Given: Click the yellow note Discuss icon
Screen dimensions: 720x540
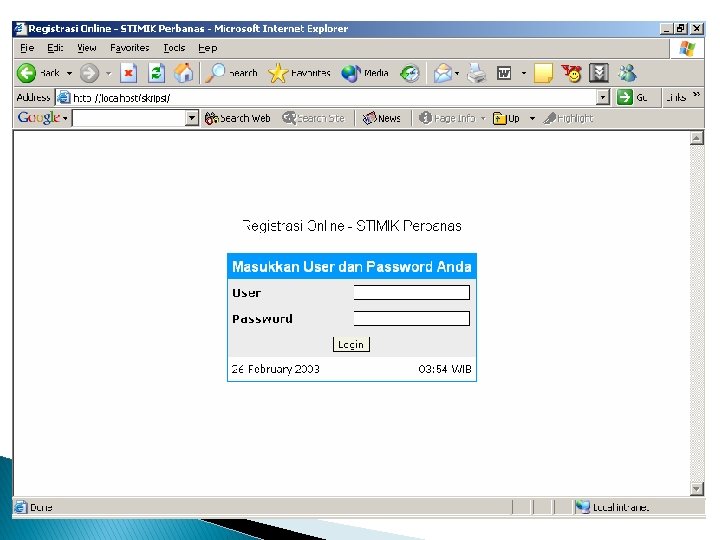Looking at the screenshot, I should (543, 73).
